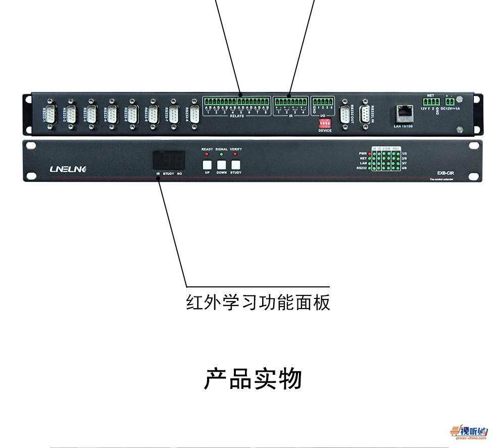Click the red DEVICE DIP switch
This screenshot has width=500, height=448.
(325, 123)
